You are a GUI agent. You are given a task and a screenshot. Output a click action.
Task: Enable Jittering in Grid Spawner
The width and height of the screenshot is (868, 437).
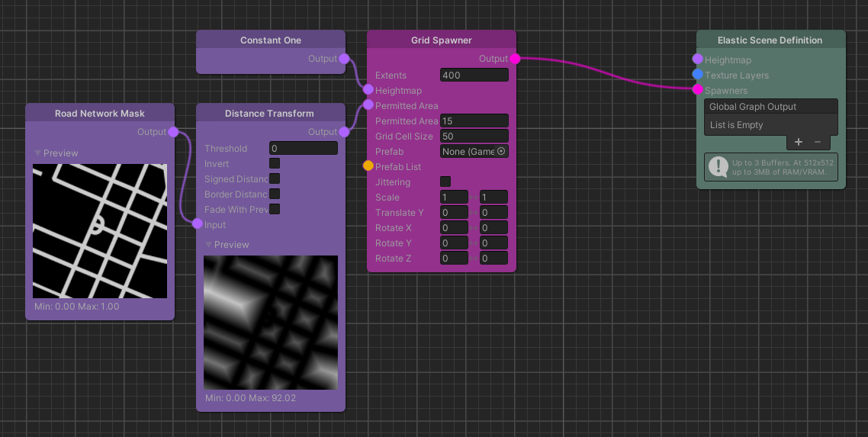tap(445, 182)
